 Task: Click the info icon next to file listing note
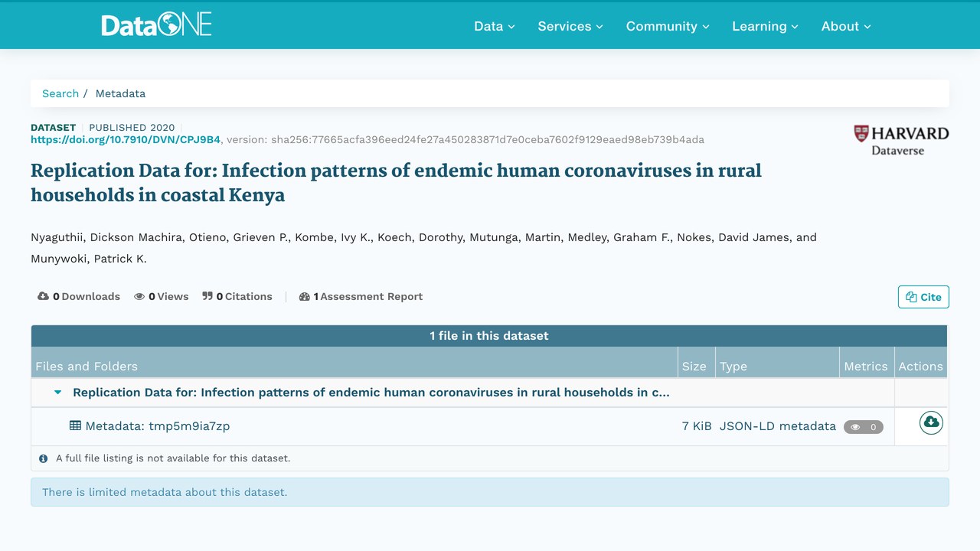(44, 458)
